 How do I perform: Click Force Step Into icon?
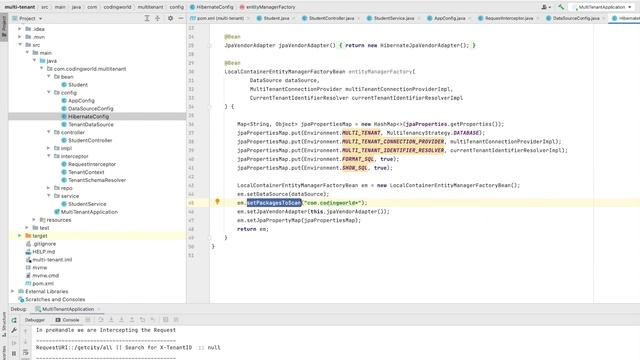point(121,320)
